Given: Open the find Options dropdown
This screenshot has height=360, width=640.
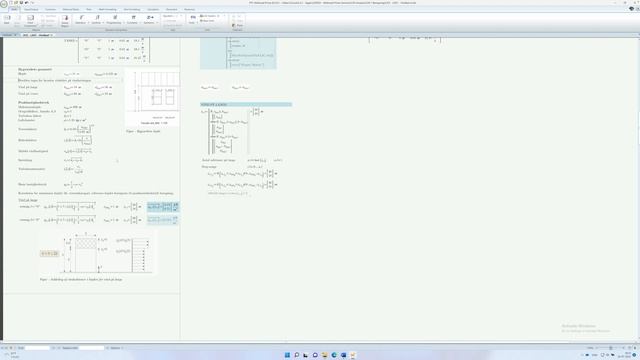Looking at the screenshot, I should [116, 348].
